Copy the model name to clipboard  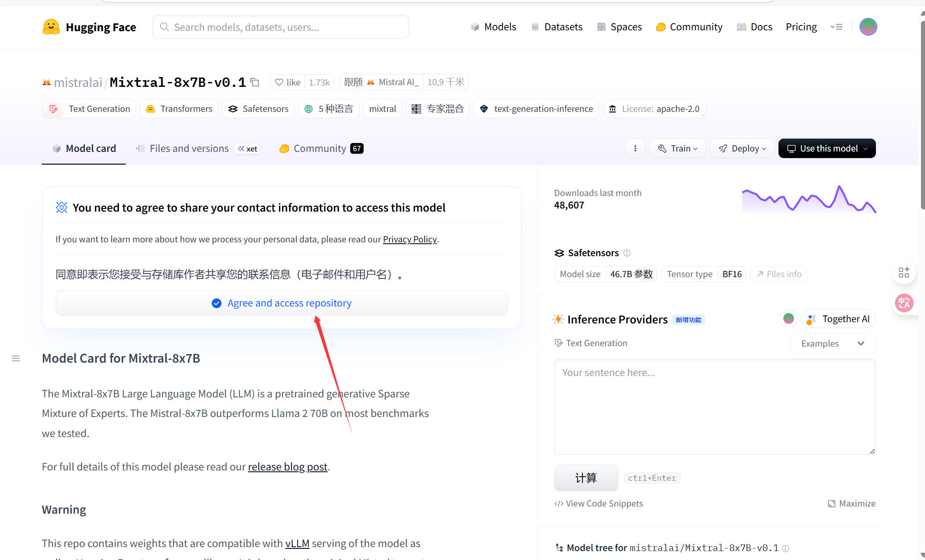[255, 82]
